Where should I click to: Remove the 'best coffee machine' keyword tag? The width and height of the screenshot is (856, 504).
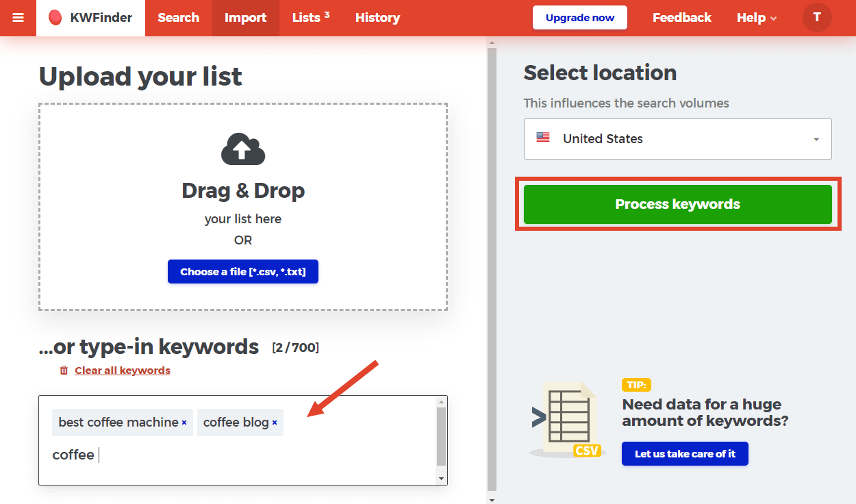point(184,423)
